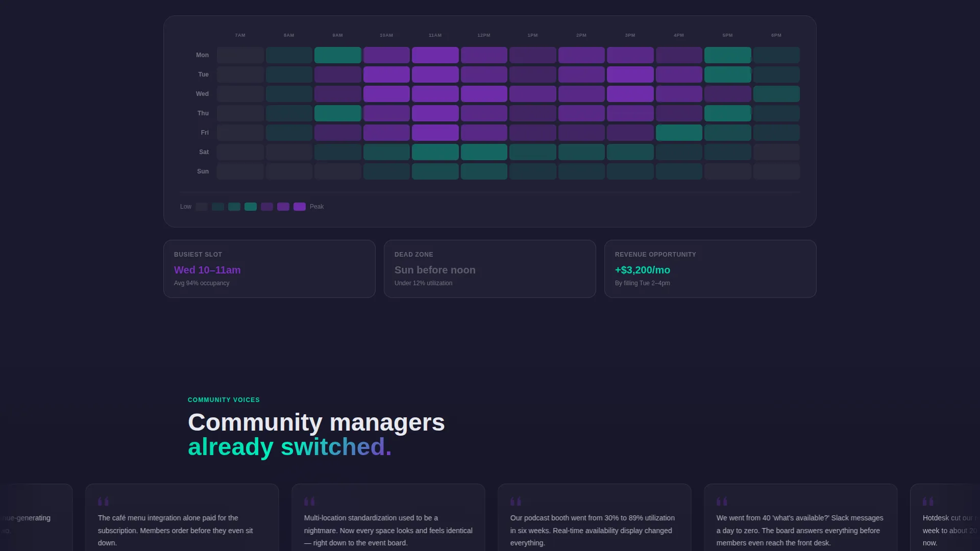The height and width of the screenshot is (551, 980).
Task: Click 'By filling Tue 2–4pm' text
Action: point(643,283)
